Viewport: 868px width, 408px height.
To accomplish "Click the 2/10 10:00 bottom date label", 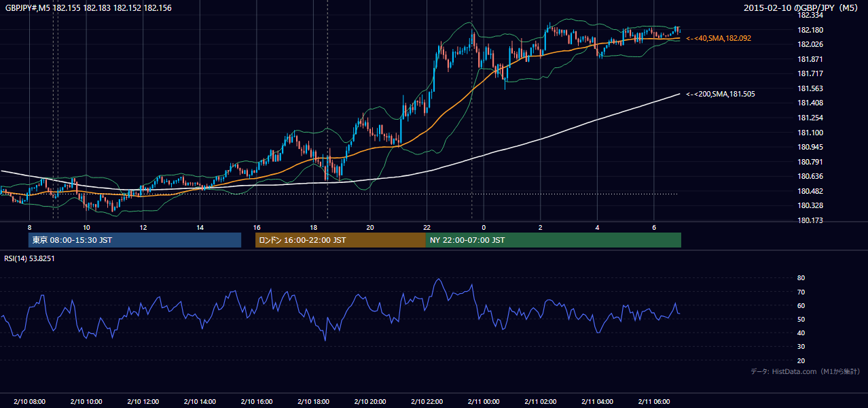I will pos(86,402).
